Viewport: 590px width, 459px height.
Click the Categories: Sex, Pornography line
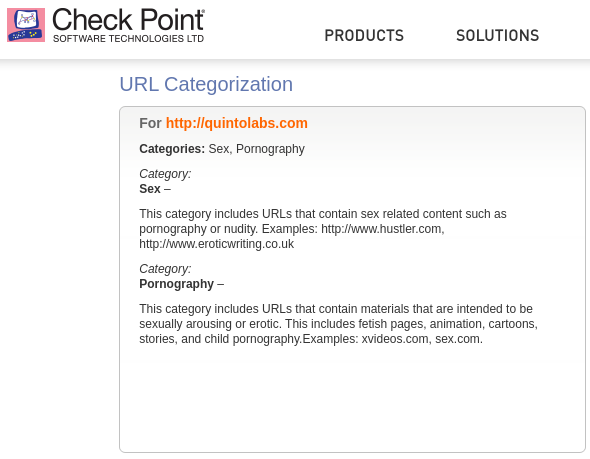[222, 149]
